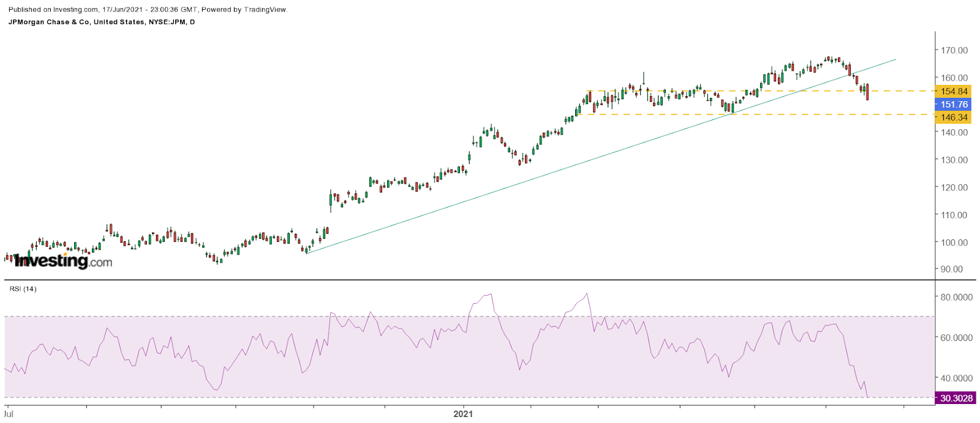980x423 pixels.
Task: Click the RSI (14) indicator title
Action: 23,289
